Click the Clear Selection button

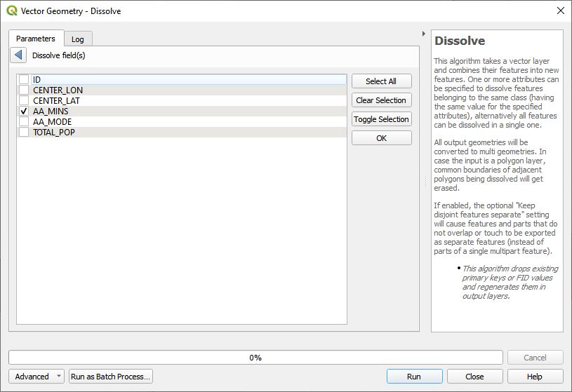click(381, 100)
